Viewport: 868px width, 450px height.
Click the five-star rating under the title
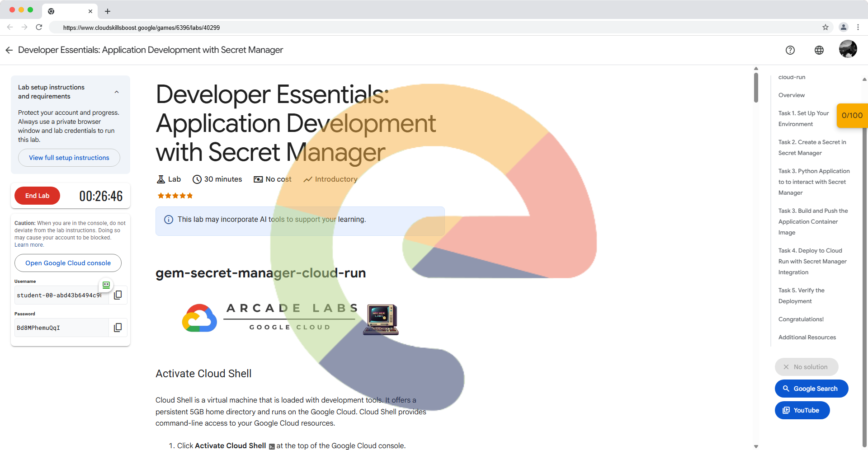[175, 196]
